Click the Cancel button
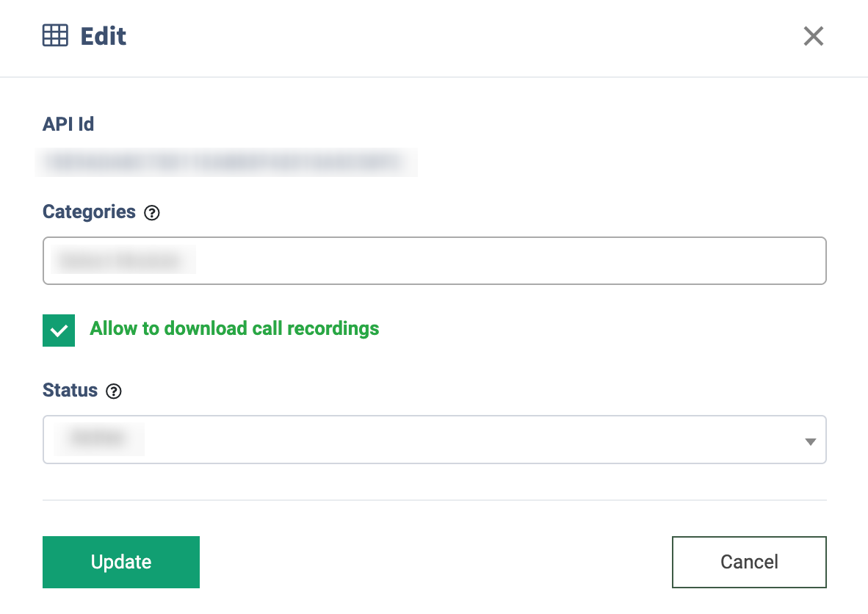This screenshot has width=868, height=614. click(x=749, y=562)
